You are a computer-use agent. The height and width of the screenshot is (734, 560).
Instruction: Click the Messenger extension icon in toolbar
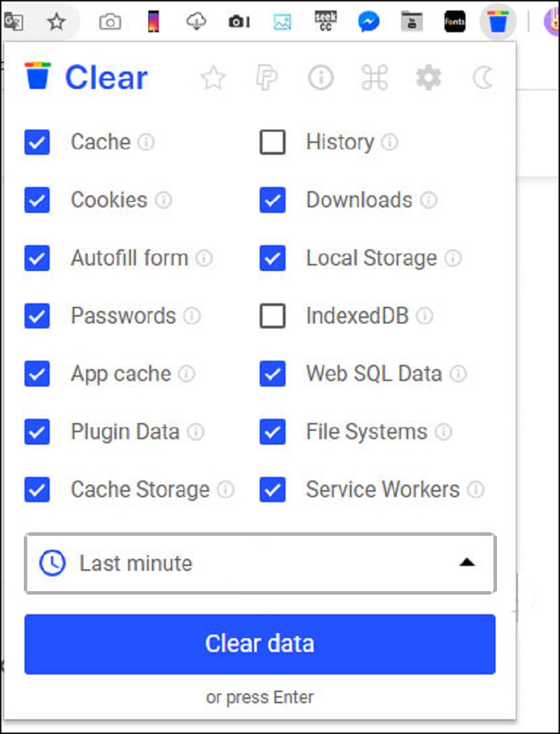click(369, 22)
